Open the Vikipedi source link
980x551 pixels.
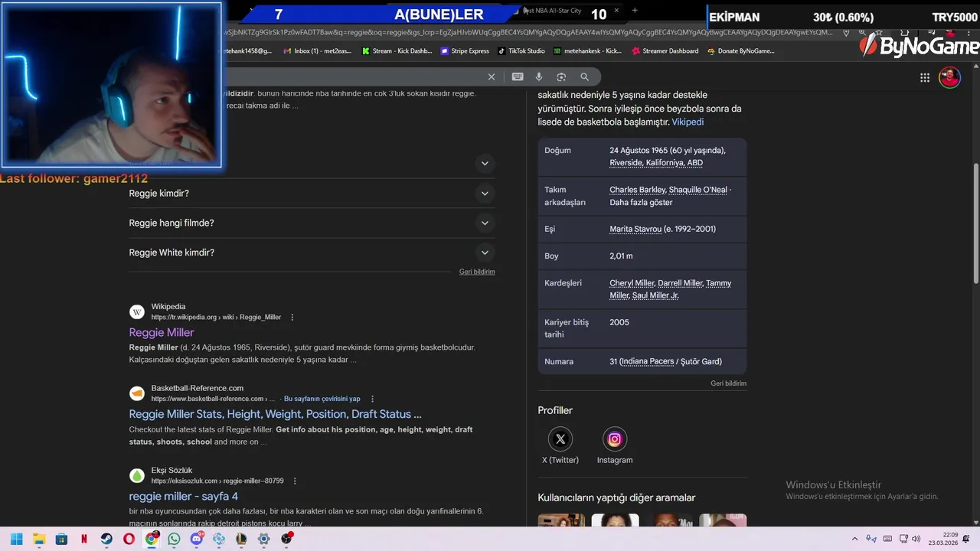point(688,122)
